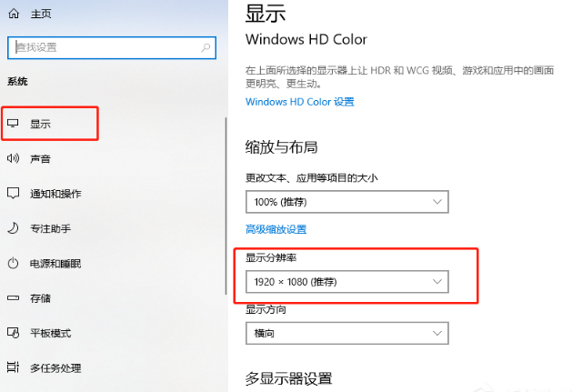
Task: Click the Notifications and actions icon
Action: pyautogui.click(x=13, y=194)
